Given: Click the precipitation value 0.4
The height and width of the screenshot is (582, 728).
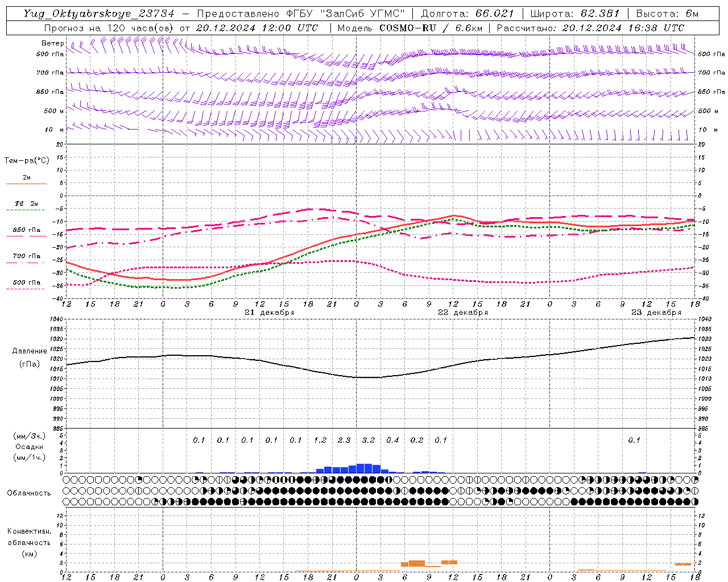Looking at the screenshot, I should pos(392,440).
